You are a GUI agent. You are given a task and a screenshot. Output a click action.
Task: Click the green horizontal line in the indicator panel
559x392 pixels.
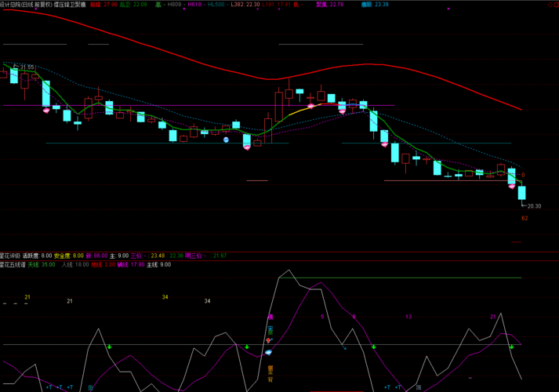tap(400, 278)
